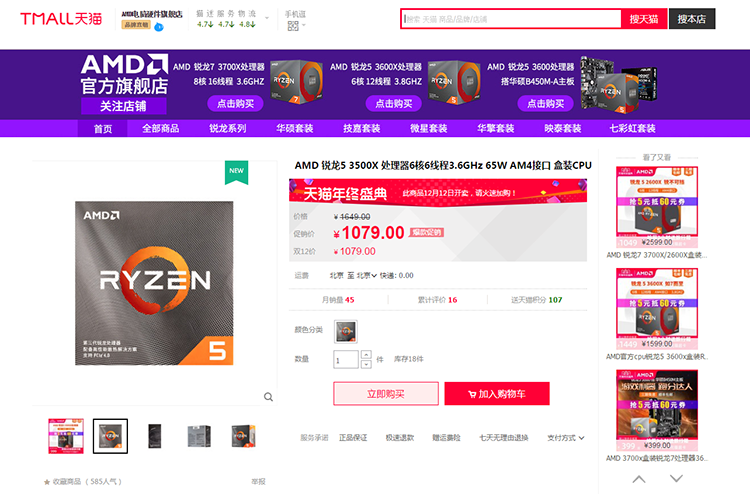
Task: Open the 手机逛 QR code icon
Action: (x=293, y=25)
